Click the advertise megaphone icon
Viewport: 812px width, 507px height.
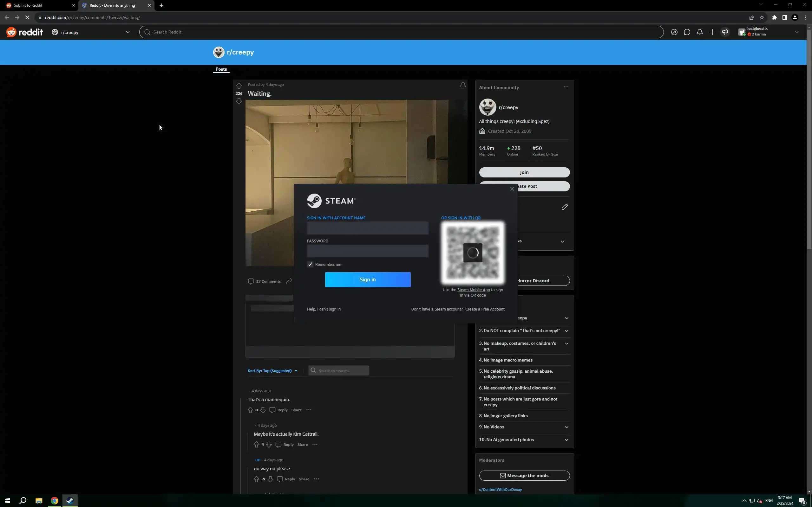(725, 32)
